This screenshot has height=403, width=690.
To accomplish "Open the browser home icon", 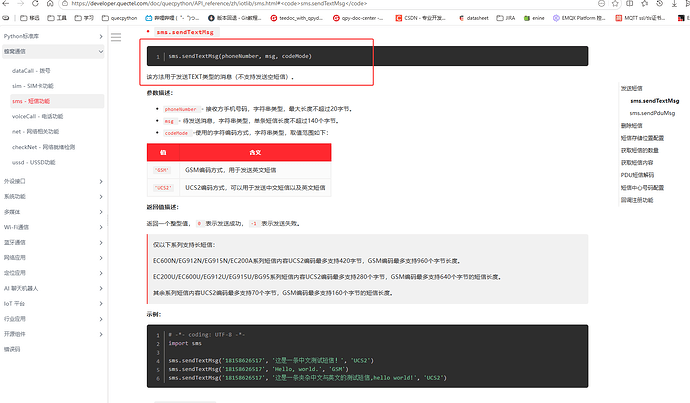I will 50,4.
